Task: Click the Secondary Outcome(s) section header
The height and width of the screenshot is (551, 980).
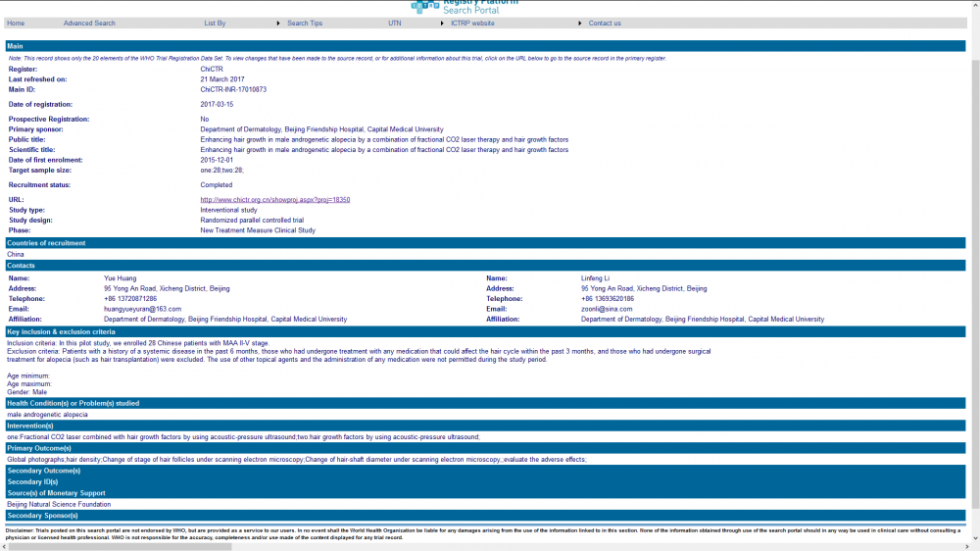Action: pos(44,471)
